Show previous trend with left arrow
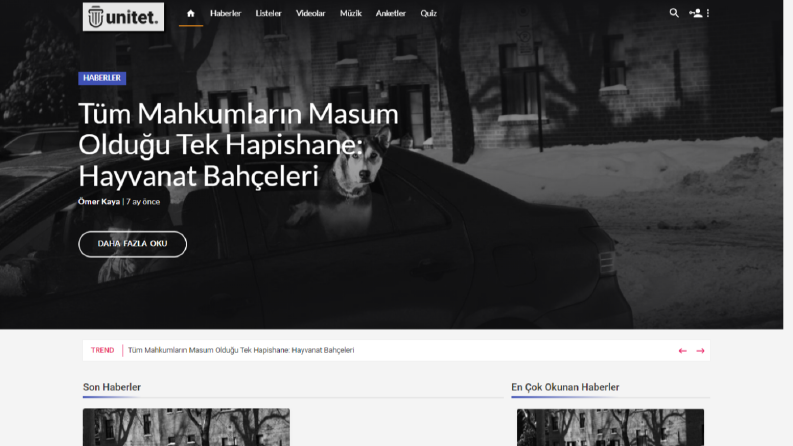Screen dimensions: 793x446 [682, 350]
